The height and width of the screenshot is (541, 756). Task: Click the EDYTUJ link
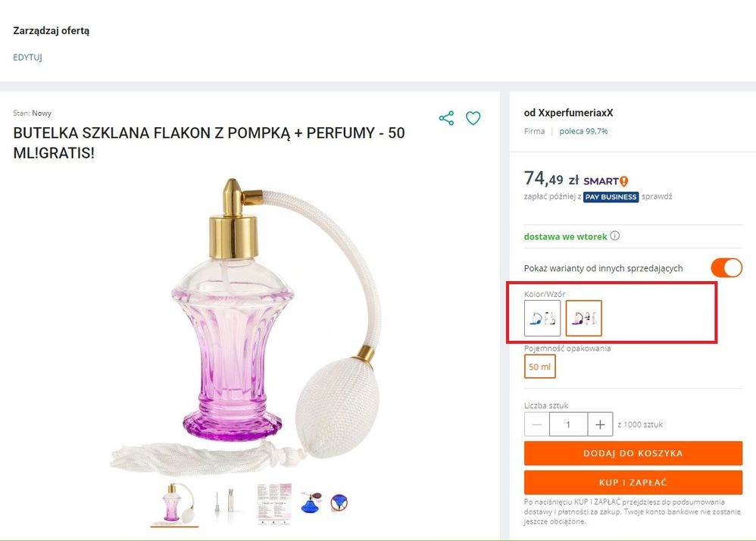[27, 57]
